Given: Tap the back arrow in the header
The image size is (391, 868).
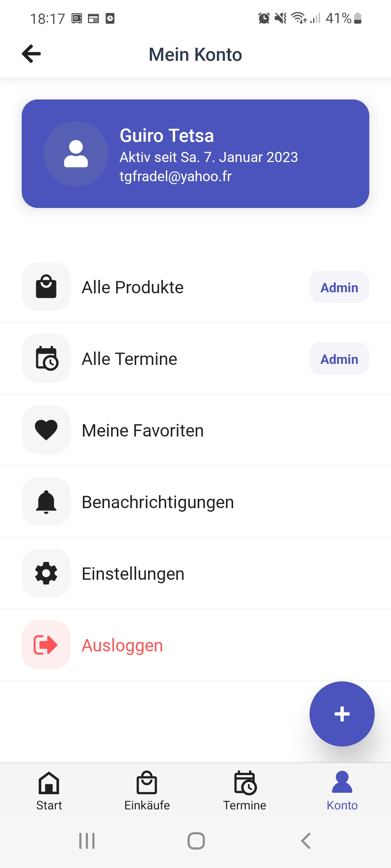Looking at the screenshot, I should coord(31,54).
